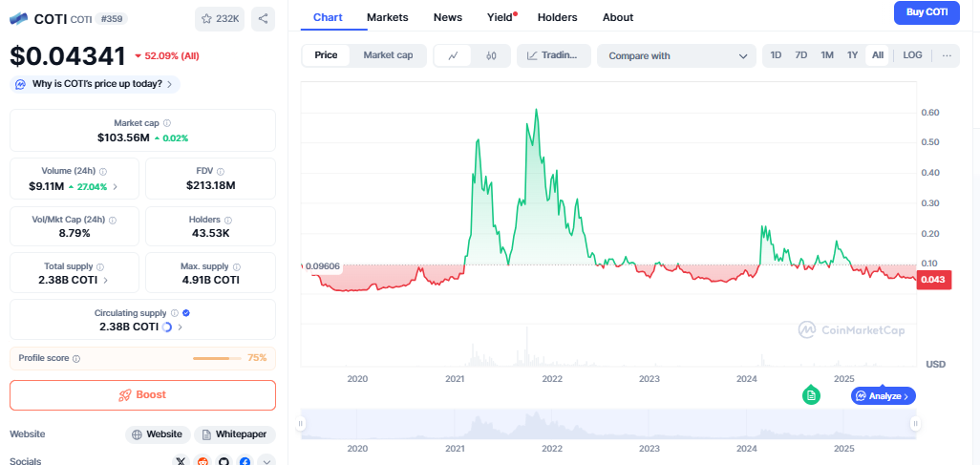Open the About tab

pyautogui.click(x=618, y=17)
